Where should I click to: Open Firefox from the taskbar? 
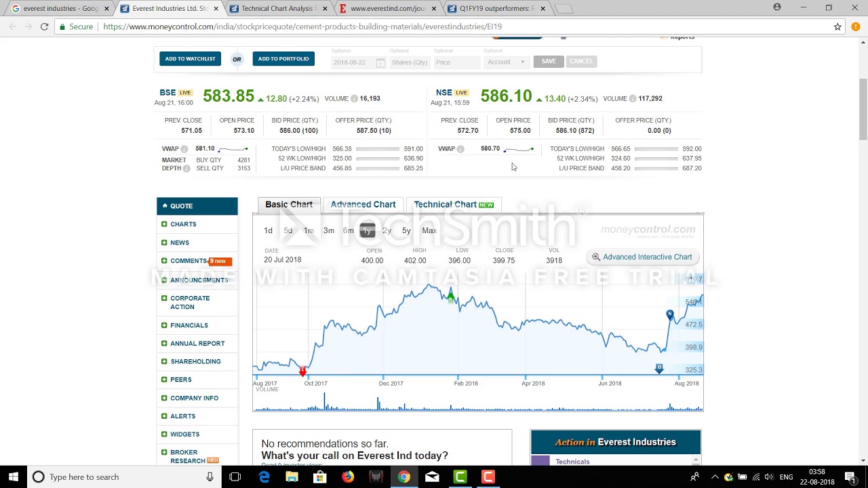[348, 477]
